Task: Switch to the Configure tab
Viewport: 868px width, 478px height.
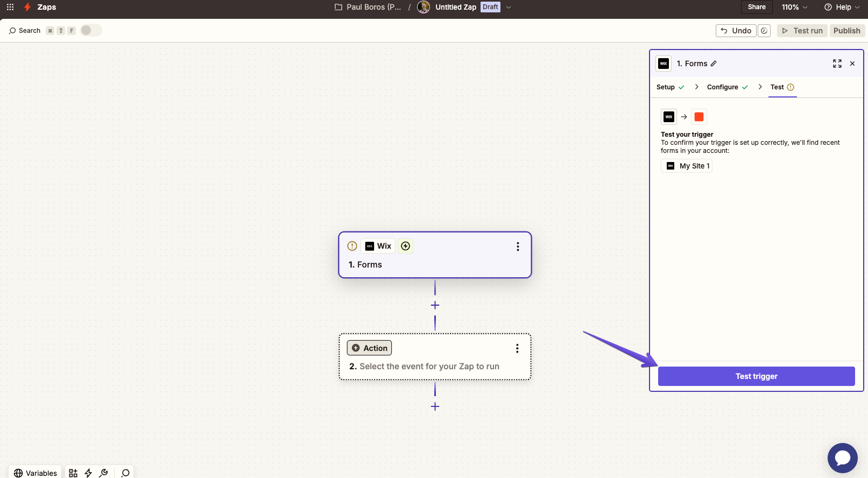Action: pyautogui.click(x=727, y=87)
